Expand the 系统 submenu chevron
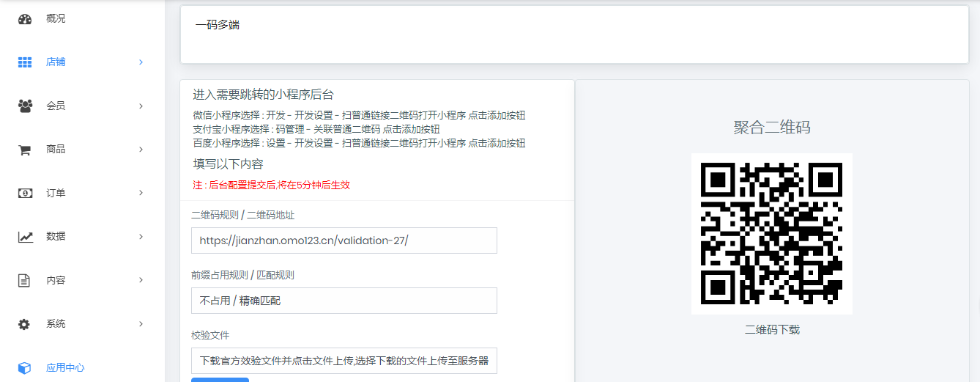The image size is (980, 382). click(x=141, y=324)
